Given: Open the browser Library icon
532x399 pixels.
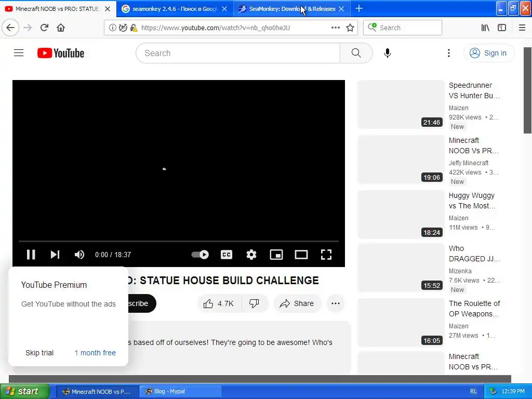Looking at the screenshot, I should tap(485, 28).
